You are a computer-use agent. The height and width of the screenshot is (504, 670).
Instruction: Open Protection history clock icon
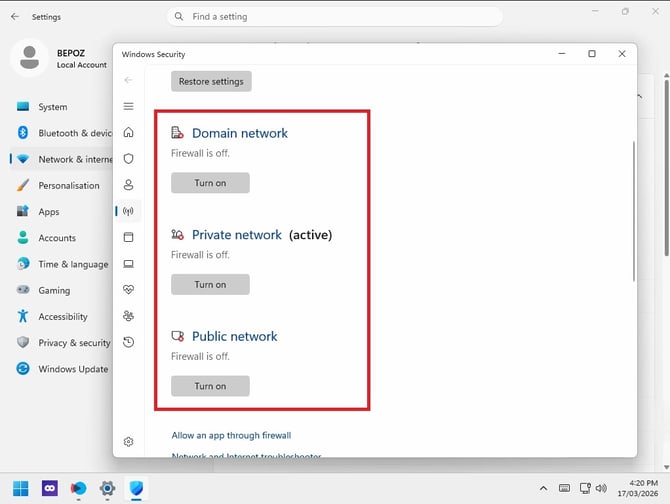(x=128, y=342)
